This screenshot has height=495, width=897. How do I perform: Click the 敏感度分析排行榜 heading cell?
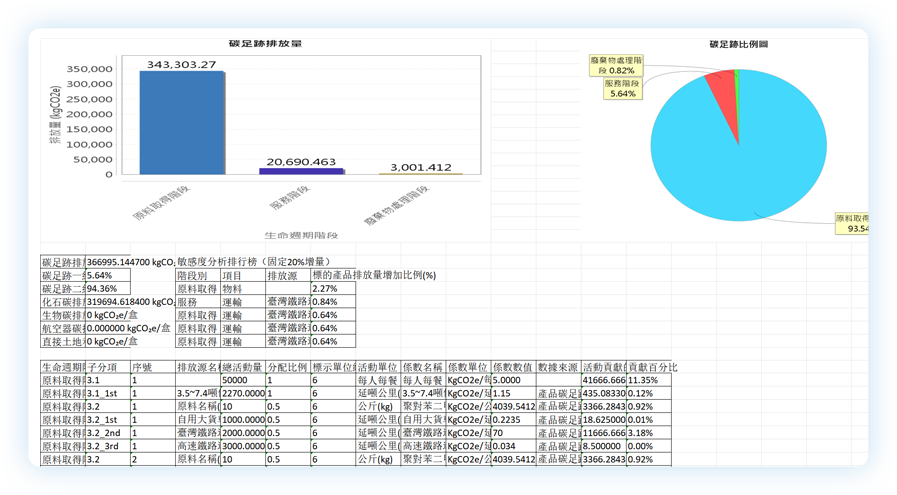pos(253,262)
